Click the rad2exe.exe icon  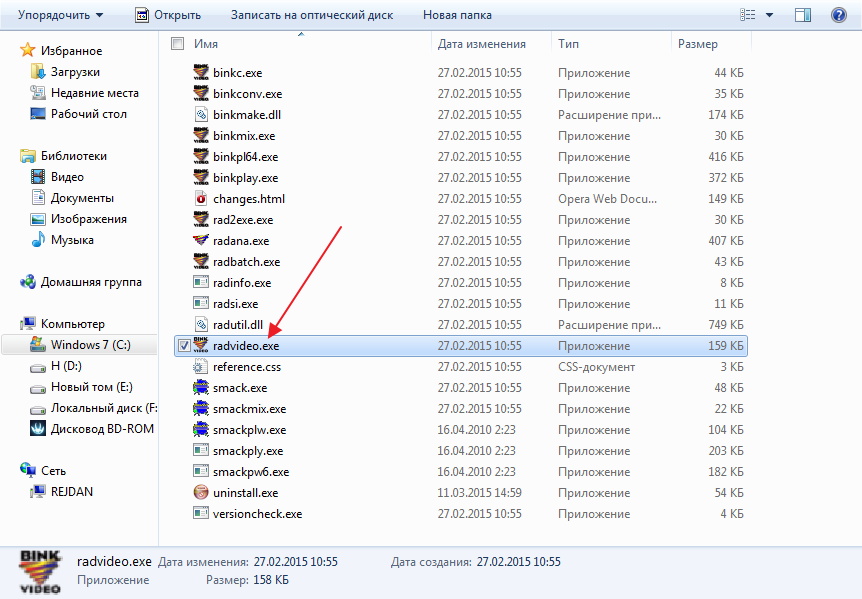click(201, 219)
